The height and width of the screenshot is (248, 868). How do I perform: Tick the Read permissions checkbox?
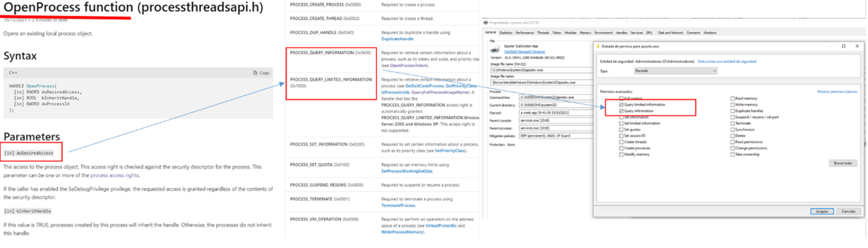[x=733, y=142]
